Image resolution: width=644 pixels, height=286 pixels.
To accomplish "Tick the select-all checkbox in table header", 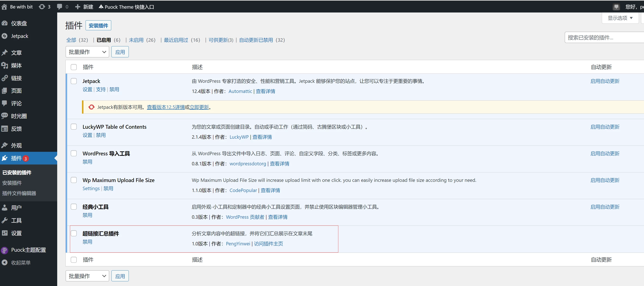I will point(74,67).
